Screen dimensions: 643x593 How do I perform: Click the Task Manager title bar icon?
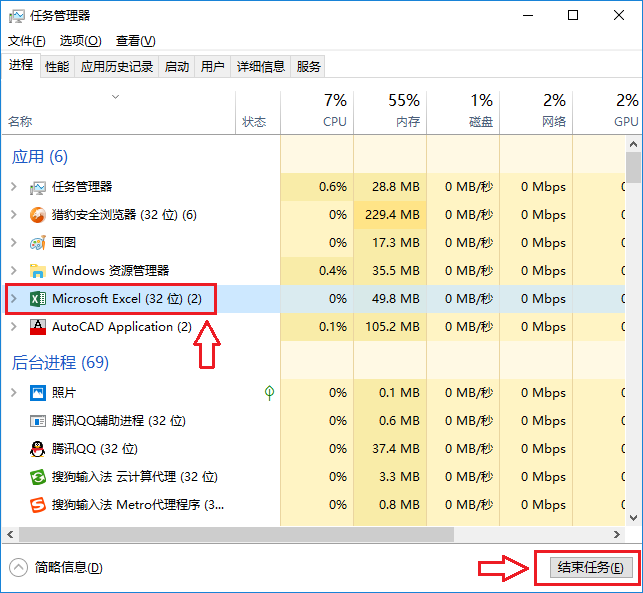(x=16, y=16)
